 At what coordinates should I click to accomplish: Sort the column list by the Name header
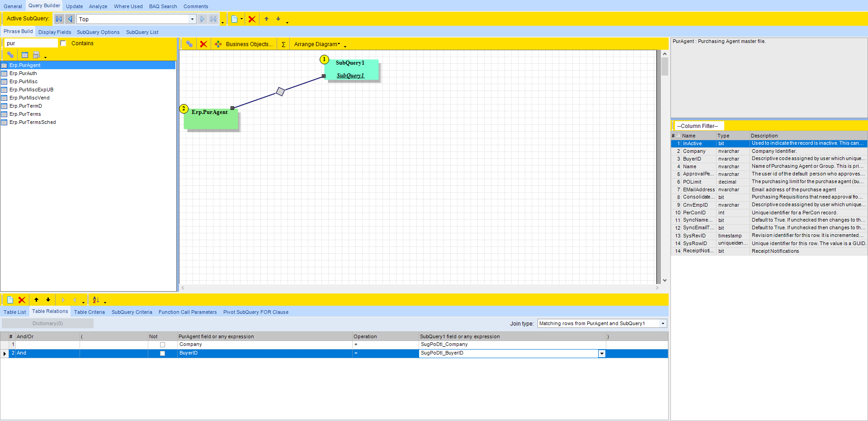[x=698, y=136]
